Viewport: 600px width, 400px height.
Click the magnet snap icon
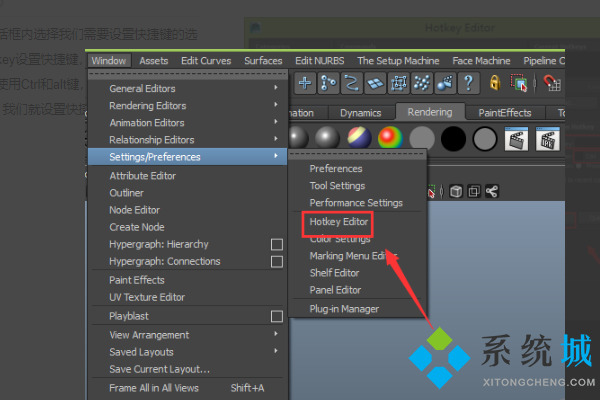tap(550, 84)
